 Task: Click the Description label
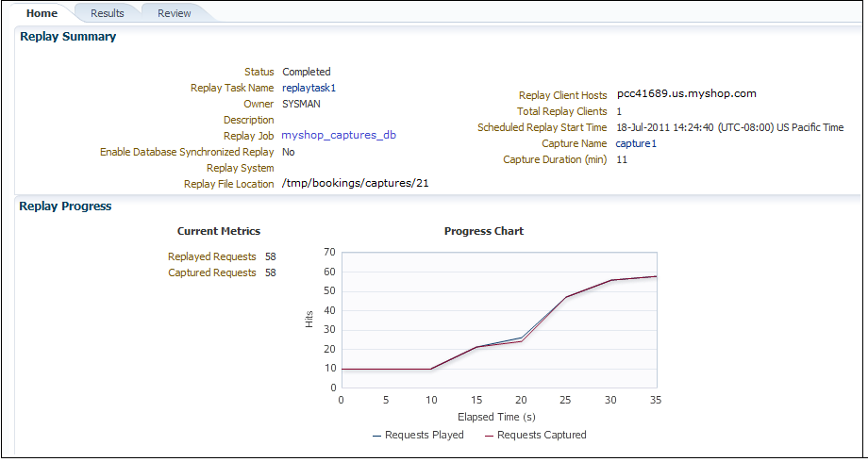pyautogui.click(x=248, y=120)
